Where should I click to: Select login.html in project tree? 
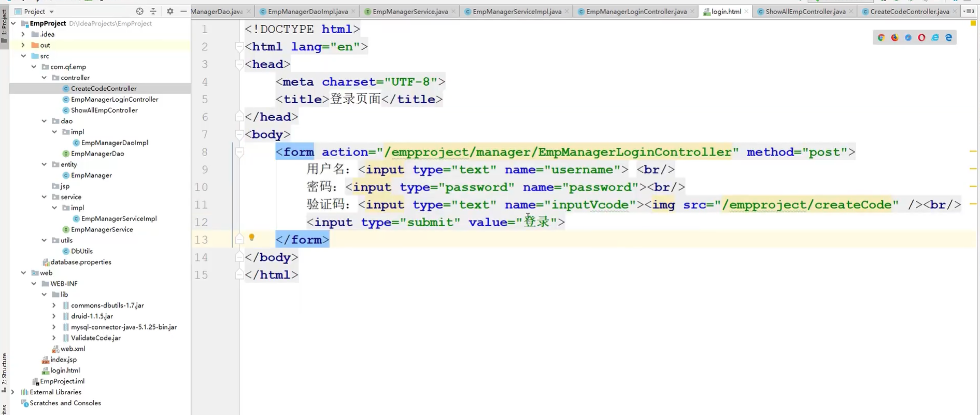click(x=65, y=370)
